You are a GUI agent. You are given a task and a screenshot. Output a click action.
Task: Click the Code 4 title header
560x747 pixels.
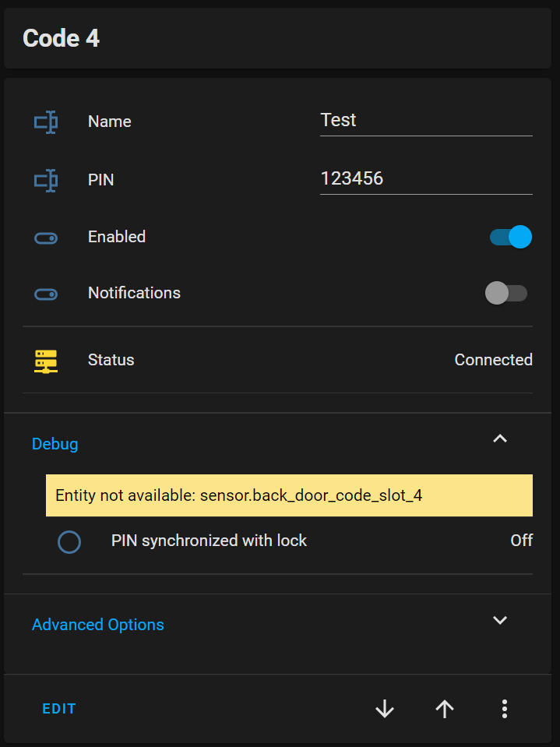pos(62,38)
